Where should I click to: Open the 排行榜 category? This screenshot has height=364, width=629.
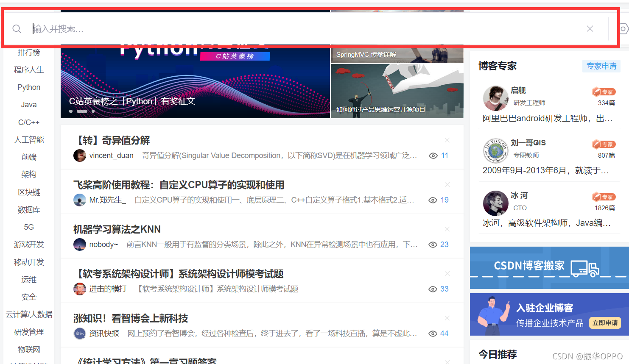click(29, 53)
